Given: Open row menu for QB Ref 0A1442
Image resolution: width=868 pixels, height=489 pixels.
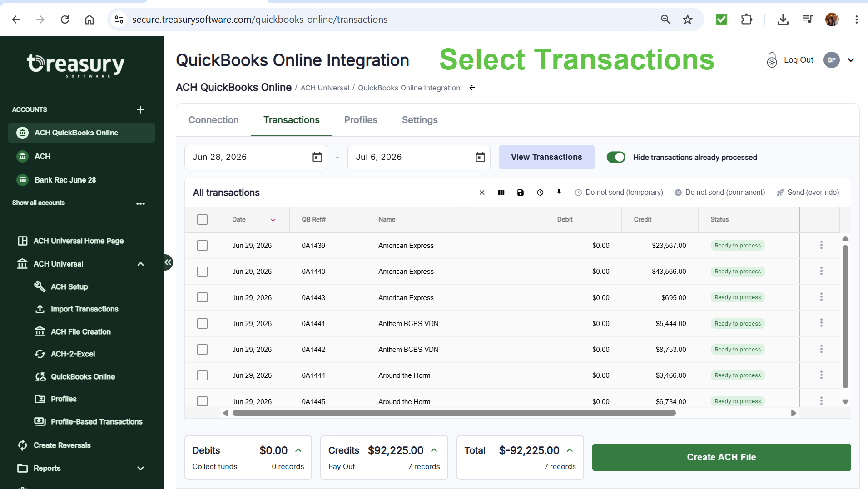Looking at the screenshot, I should [x=821, y=349].
